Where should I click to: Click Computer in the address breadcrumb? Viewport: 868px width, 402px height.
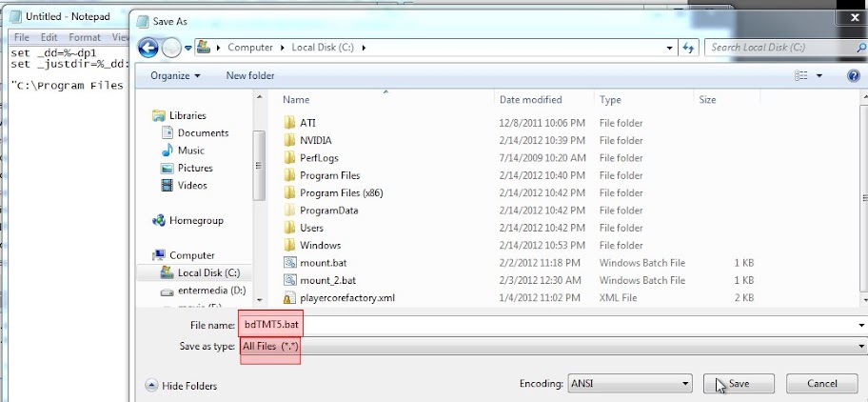[x=250, y=48]
